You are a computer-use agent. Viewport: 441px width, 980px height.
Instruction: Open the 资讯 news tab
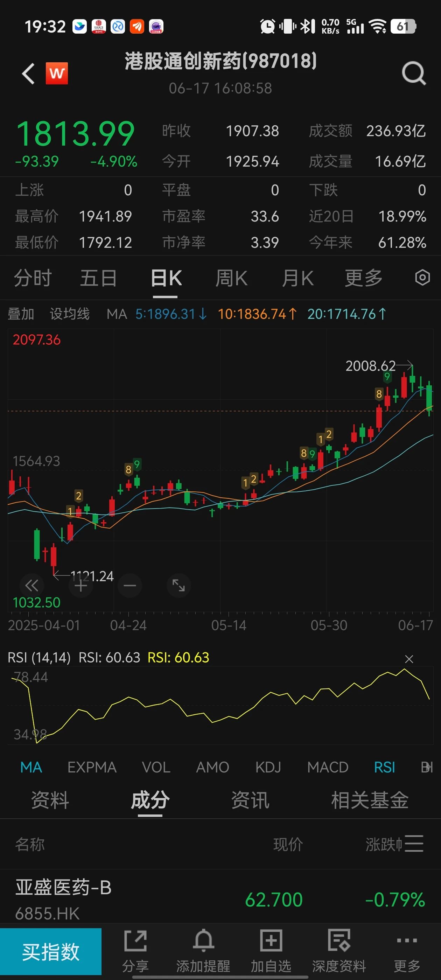click(250, 800)
